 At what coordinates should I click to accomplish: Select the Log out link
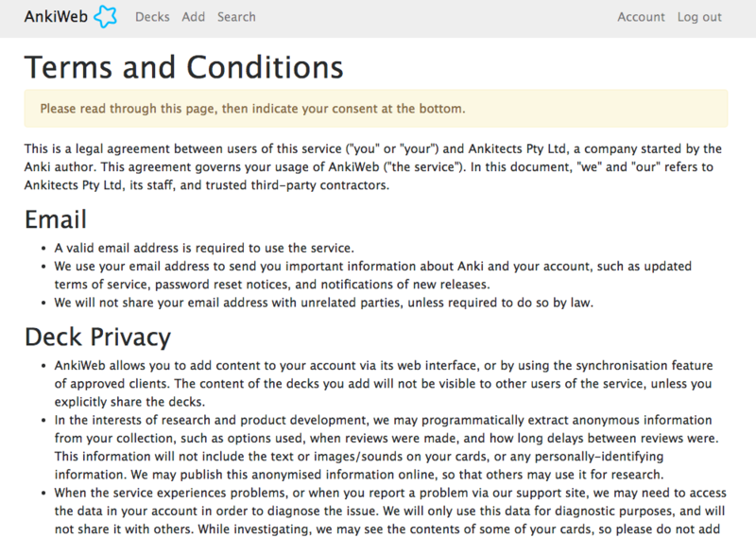tap(699, 17)
